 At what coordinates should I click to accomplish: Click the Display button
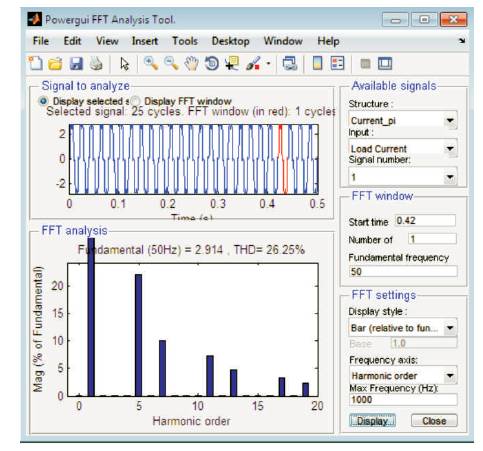click(x=372, y=421)
